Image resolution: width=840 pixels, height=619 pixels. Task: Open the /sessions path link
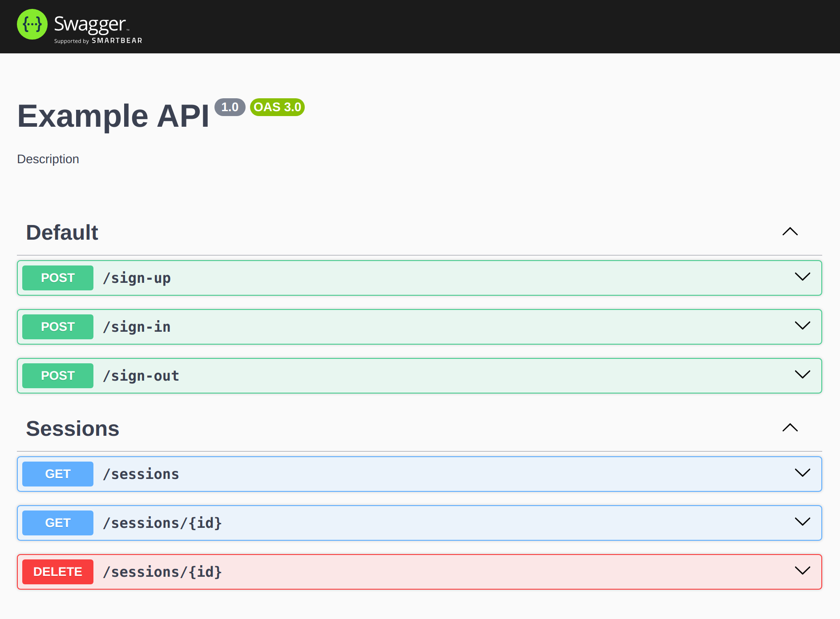click(x=141, y=474)
